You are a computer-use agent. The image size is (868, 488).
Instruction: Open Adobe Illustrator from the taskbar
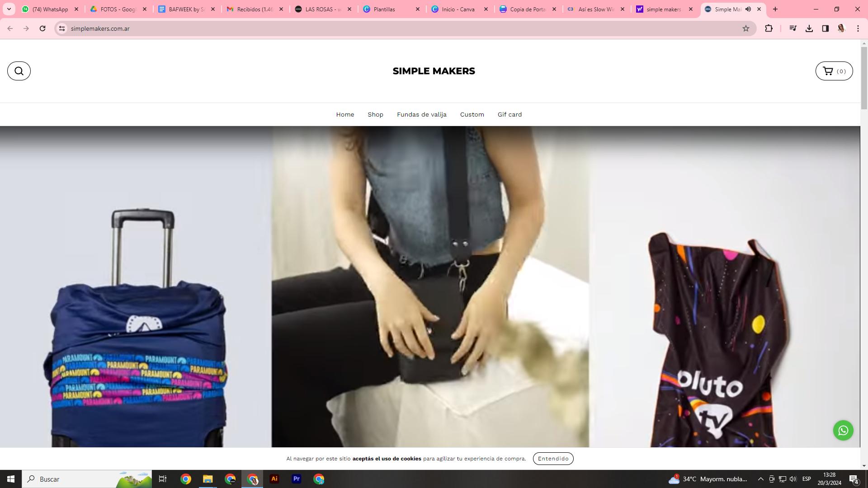pos(274,479)
